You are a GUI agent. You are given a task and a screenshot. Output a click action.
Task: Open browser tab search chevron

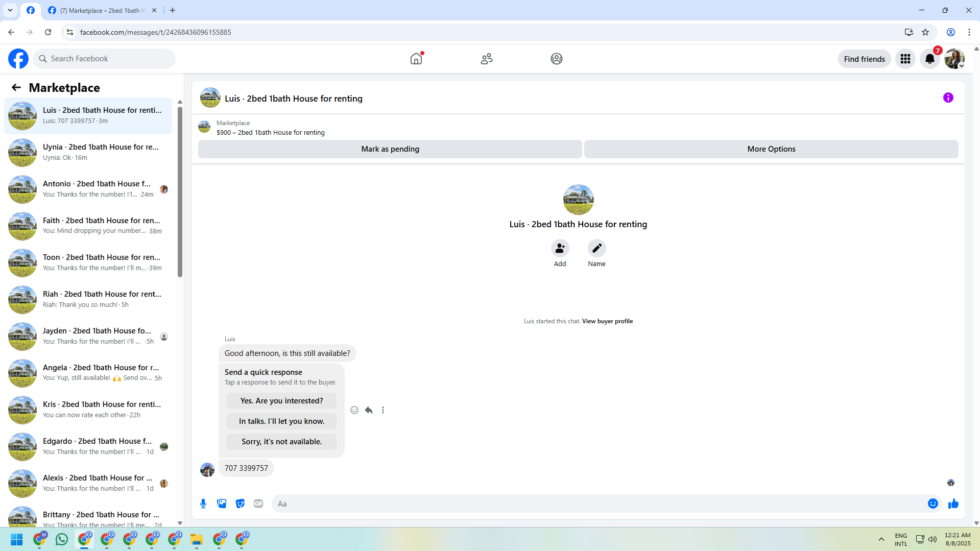click(x=10, y=10)
